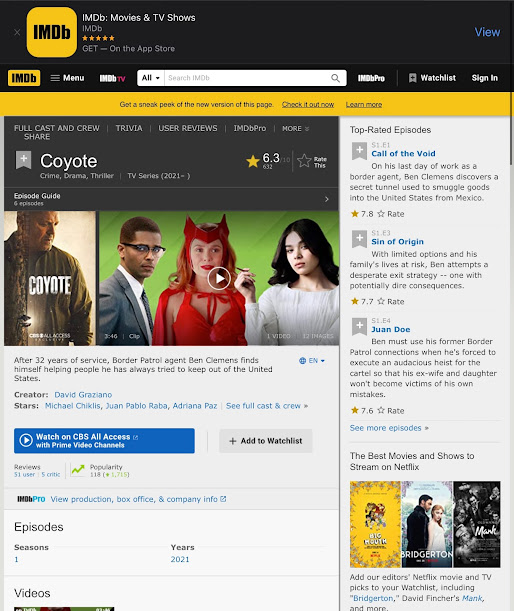This screenshot has height=611, width=514.
Task: Open the 12 IMAGES link
Action: 318,336
